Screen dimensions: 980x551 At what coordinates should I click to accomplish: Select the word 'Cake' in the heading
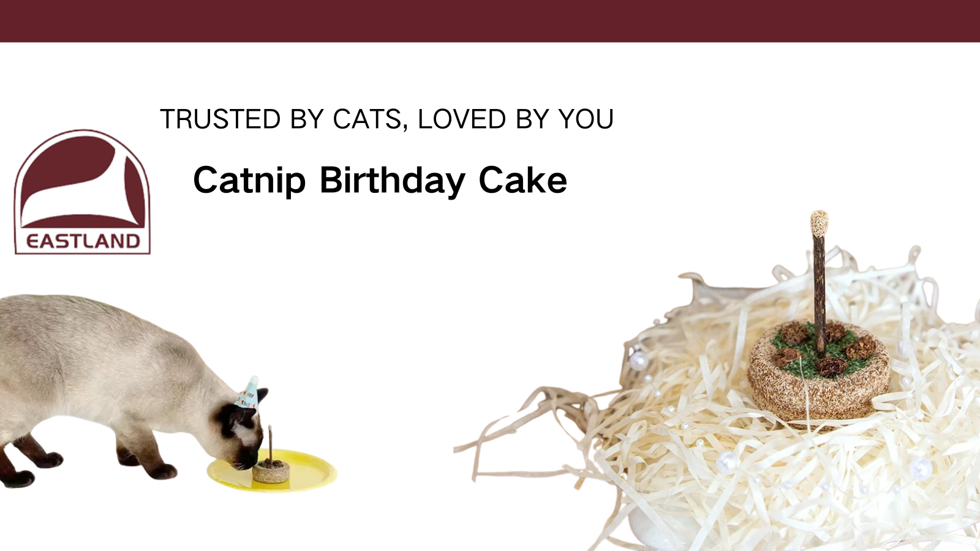[x=522, y=180]
